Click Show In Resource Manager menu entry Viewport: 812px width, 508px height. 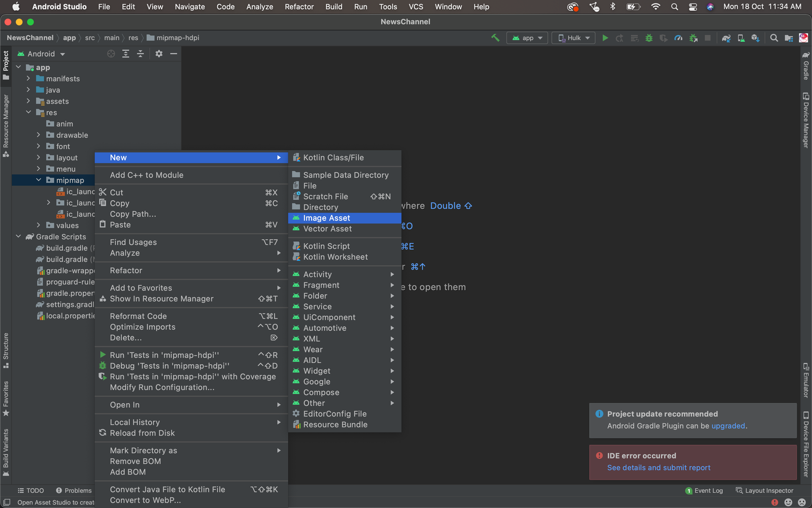[191, 299]
